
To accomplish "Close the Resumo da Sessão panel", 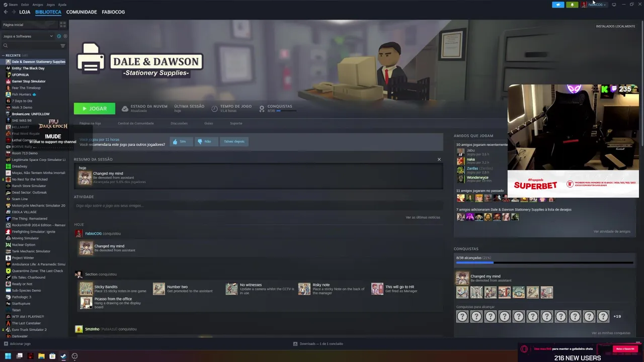I will 439,159.
